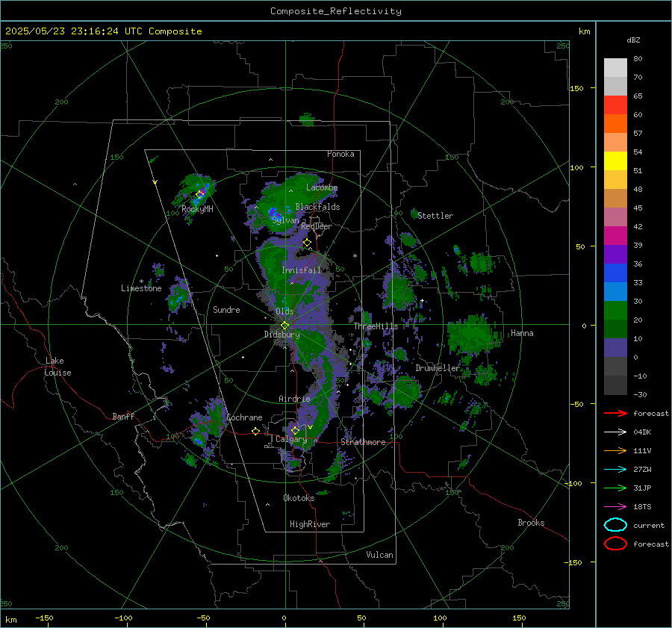
Task: Click the HighRiver city label
Action: pyautogui.click(x=310, y=524)
